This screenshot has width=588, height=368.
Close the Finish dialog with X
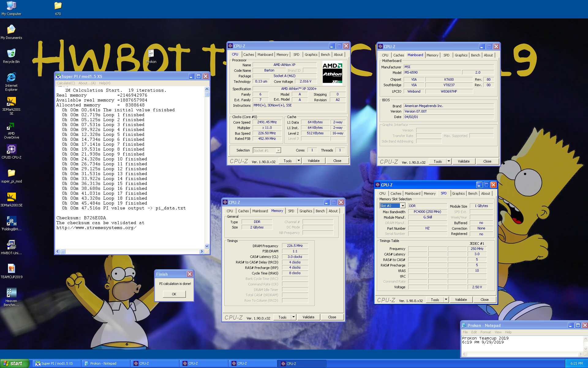(190, 274)
